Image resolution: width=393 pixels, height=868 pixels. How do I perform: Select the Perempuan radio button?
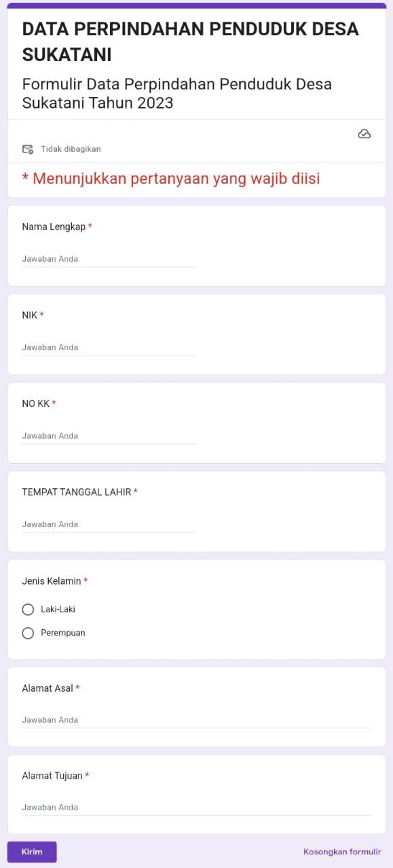click(28, 633)
